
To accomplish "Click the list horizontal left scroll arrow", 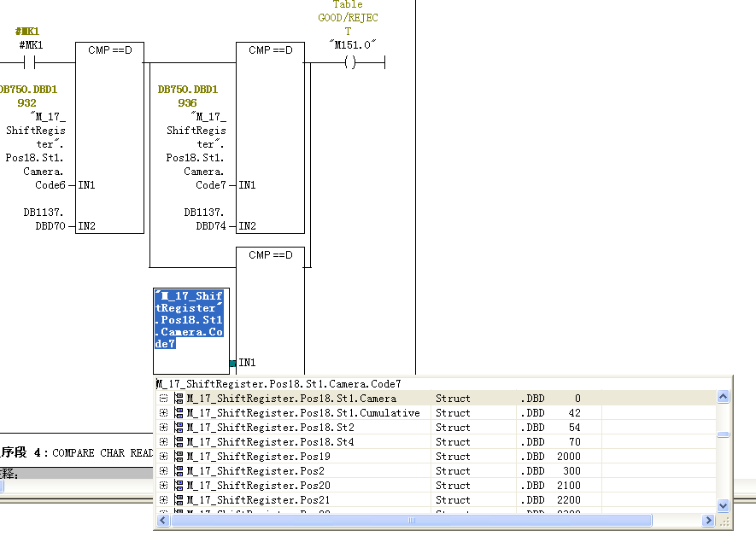I will tap(163, 521).
